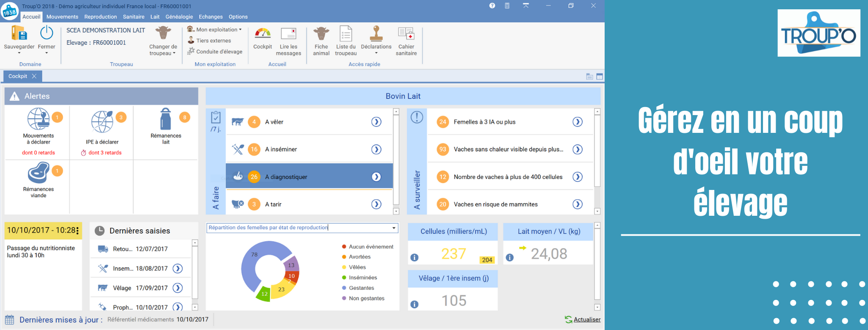This screenshot has height=330, width=868.
Task: Click the Gestantes legend color dot
Action: 344,288
